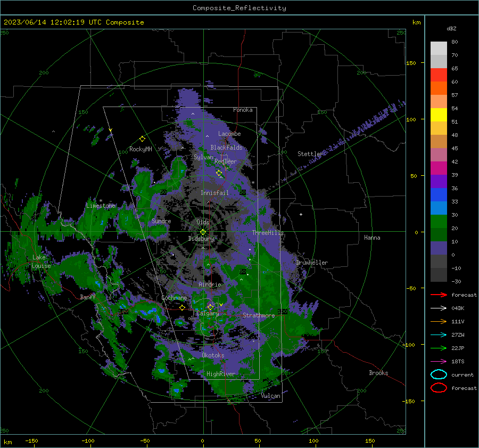
Task: Click the Innisfail town label
Action: point(214,193)
